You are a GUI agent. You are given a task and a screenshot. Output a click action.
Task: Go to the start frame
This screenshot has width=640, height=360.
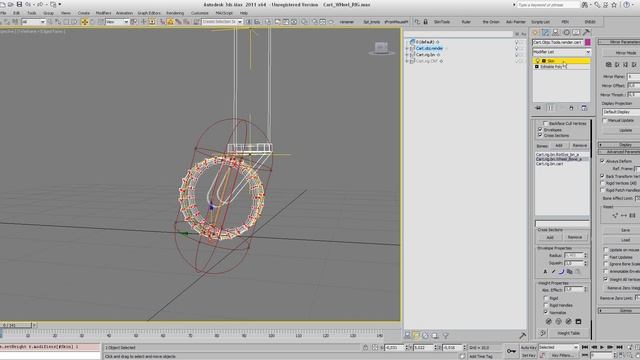coord(584,347)
